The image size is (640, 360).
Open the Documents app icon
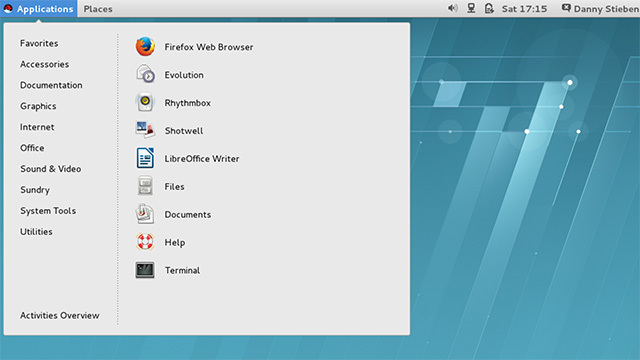pyautogui.click(x=145, y=214)
